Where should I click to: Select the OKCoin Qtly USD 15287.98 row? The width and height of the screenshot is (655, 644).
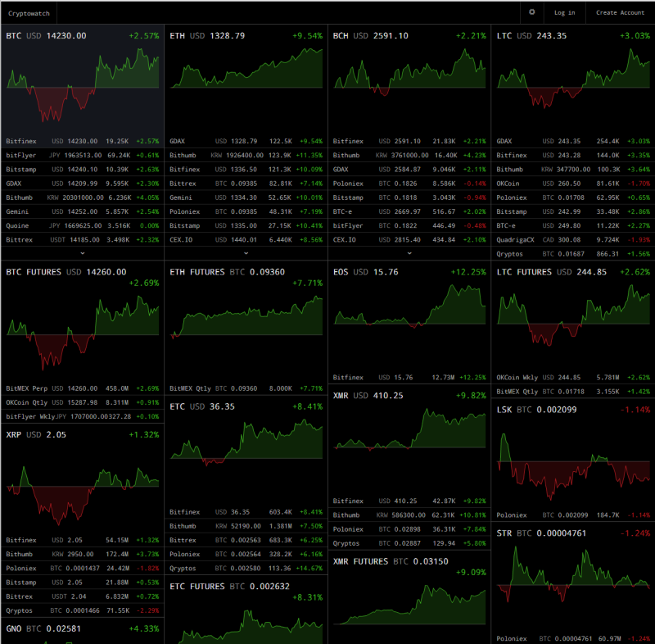pos(83,402)
